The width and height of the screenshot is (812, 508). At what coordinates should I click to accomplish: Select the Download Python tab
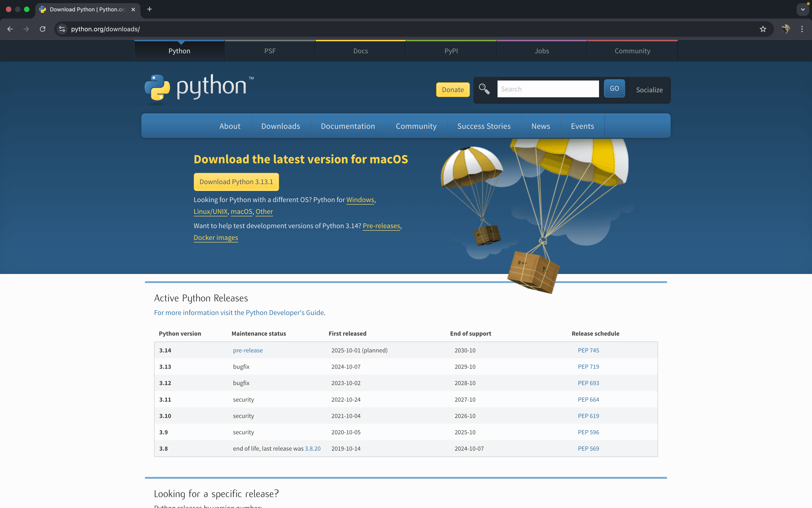88,9
